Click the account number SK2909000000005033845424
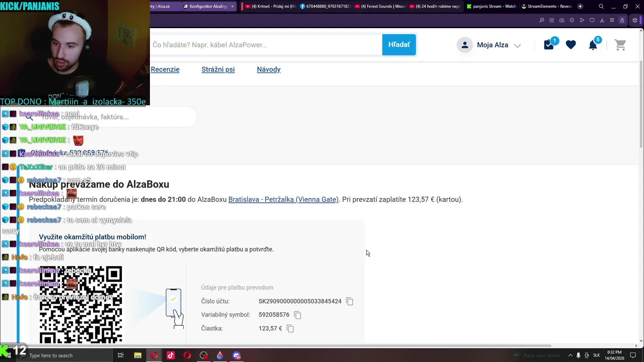644x362 pixels. [x=300, y=301]
